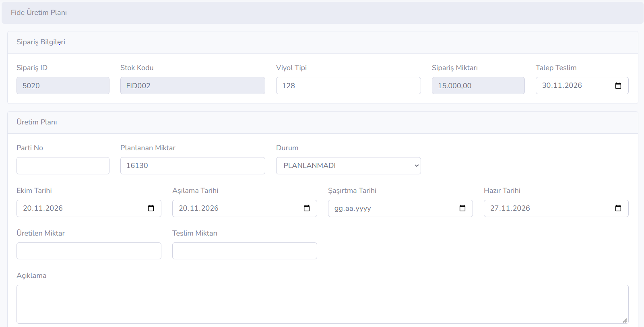Click the Parti No input field
Screen dimensions: 644x327
click(63, 166)
